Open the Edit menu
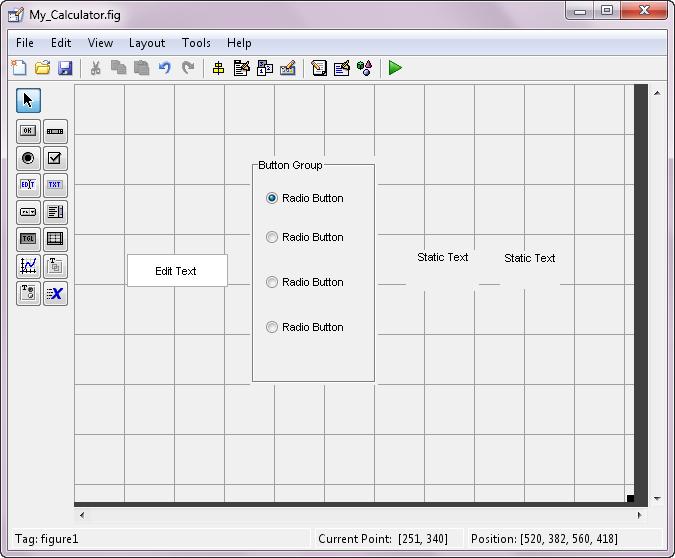 coord(61,43)
